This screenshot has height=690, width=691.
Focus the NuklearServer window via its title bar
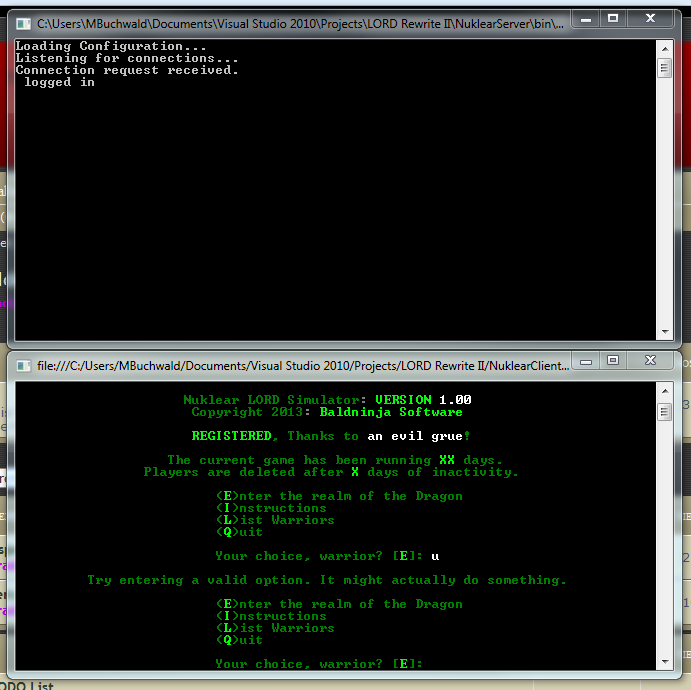click(x=300, y=20)
